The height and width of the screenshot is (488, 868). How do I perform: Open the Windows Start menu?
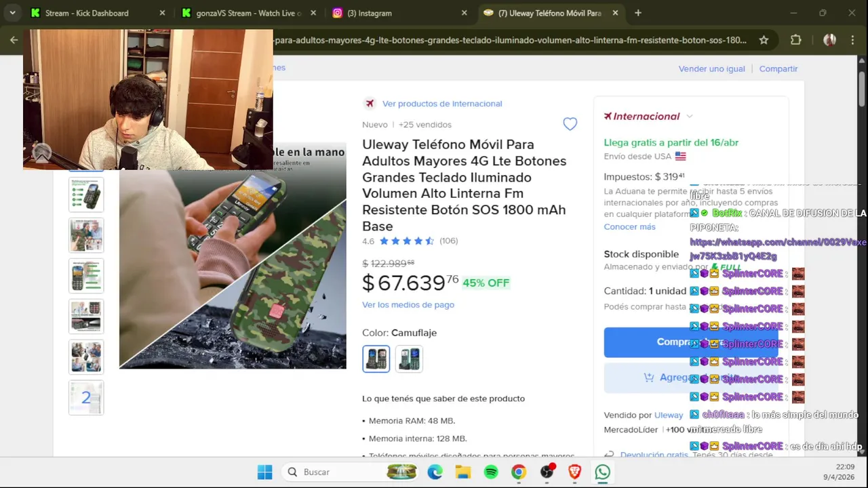[x=265, y=472]
